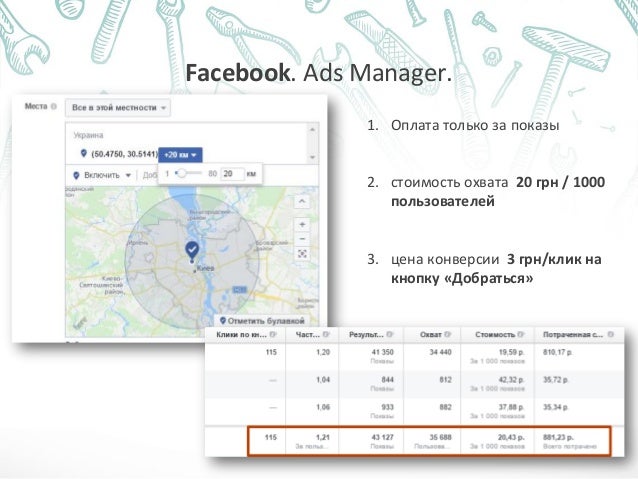The height and width of the screenshot is (479, 638).
Task: Click the location pin icon before coordinates
Action: point(83,153)
